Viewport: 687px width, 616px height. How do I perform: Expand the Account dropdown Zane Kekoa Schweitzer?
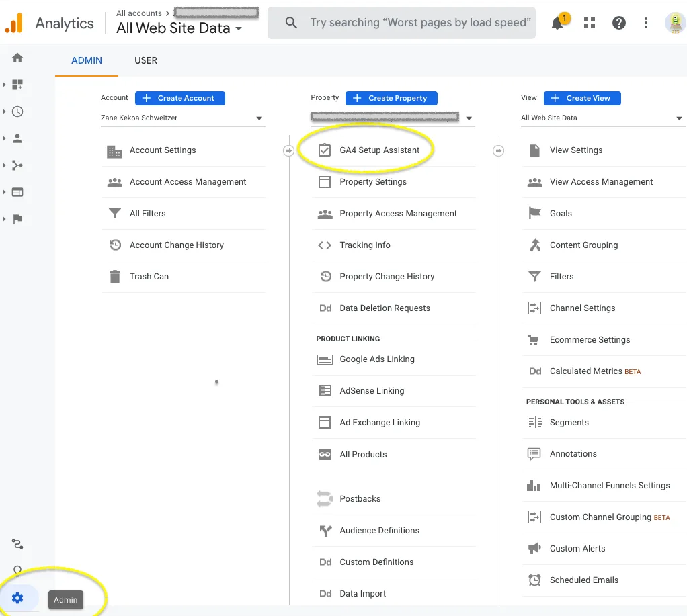click(183, 118)
